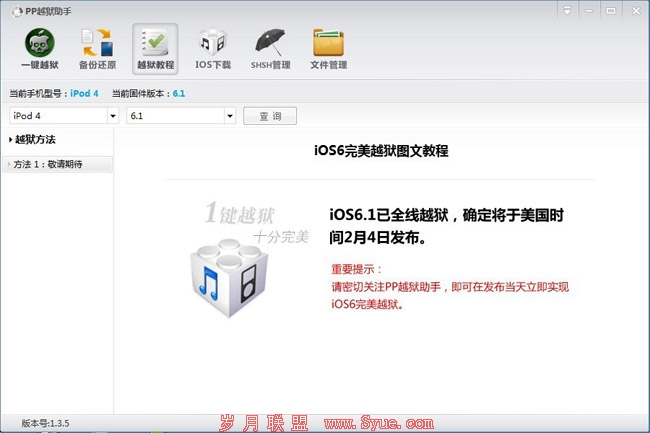
Task: Expand the 6.1 firmware version dropdown
Action: 230,116
